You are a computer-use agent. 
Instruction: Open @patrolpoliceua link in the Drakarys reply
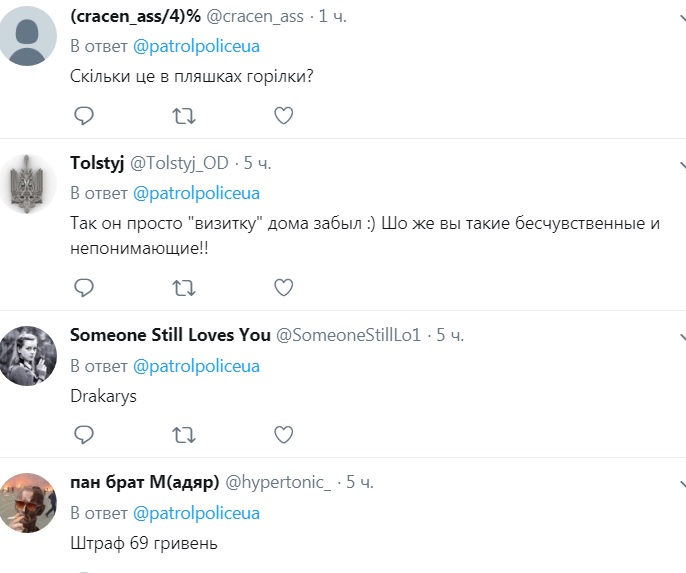(196, 366)
